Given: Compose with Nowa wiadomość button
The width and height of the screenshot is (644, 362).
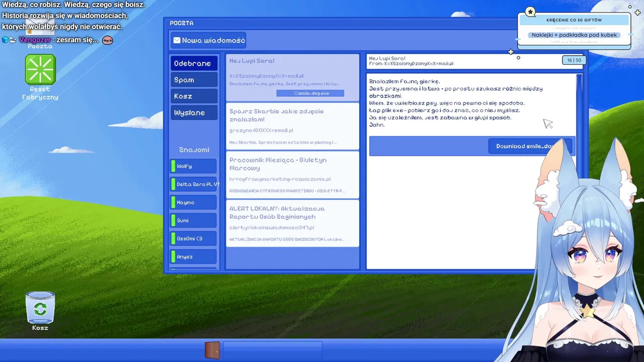Looking at the screenshot, I should [208, 40].
